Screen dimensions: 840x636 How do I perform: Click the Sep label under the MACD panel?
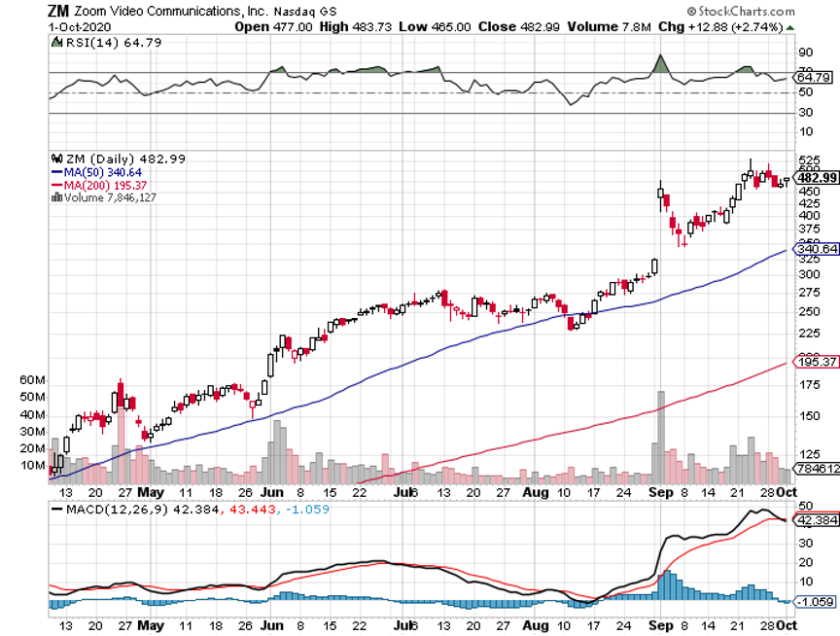(660, 625)
